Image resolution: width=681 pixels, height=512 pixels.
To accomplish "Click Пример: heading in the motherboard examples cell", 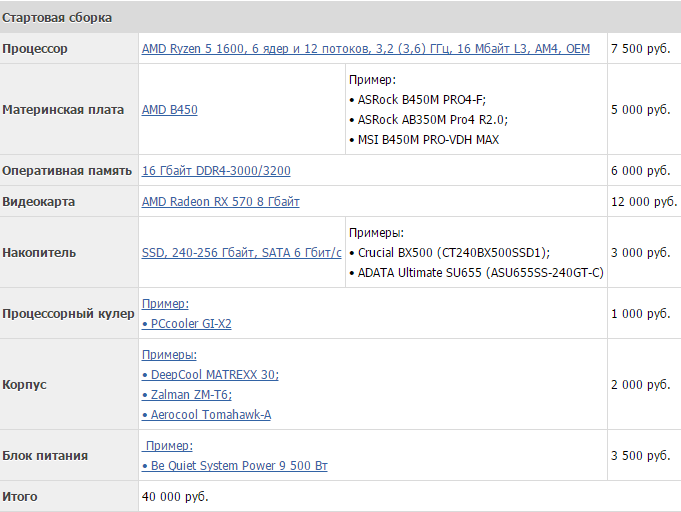I will point(373,80).
